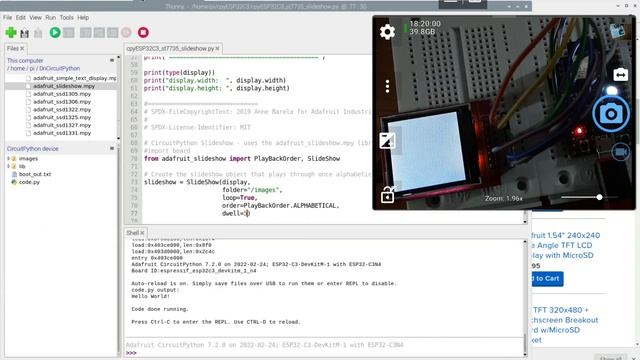
Task: Click the green New file plus icon
Action: [x=11, y=32]
